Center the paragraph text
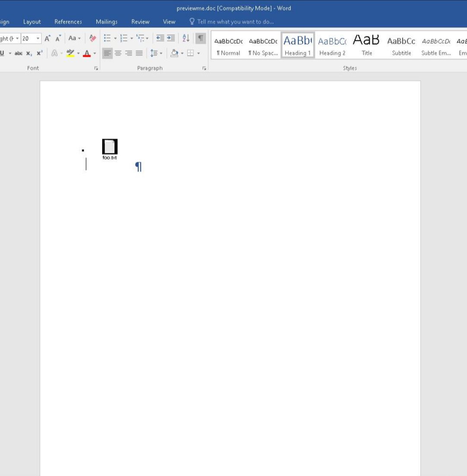The width and height of the screenshot is (467, 476). pyautogui.click(x=118, y=54)
